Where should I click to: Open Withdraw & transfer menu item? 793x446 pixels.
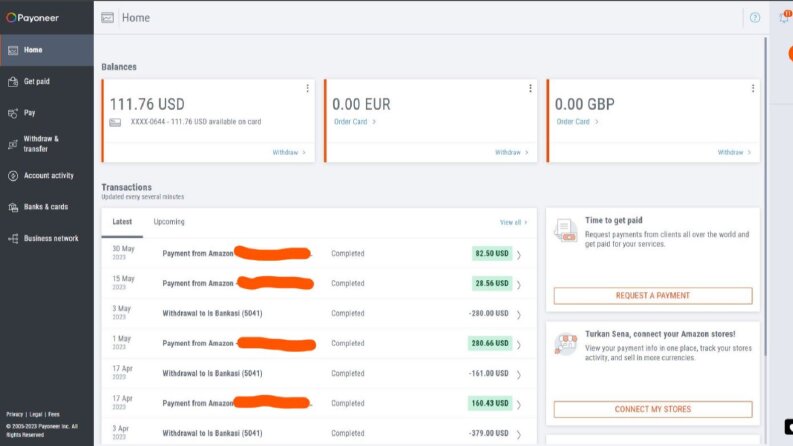[x=47, y=144]
